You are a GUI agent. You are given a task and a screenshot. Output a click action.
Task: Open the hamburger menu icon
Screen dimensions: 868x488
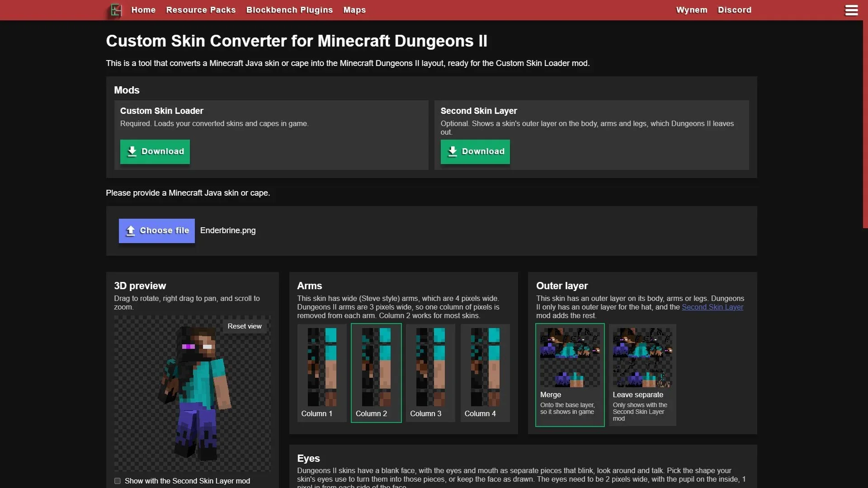pyautogui.click(x=851, y=10)
